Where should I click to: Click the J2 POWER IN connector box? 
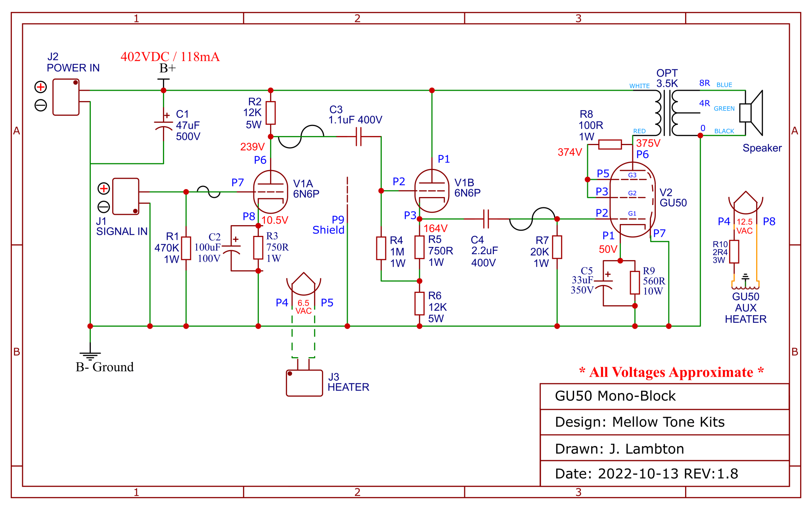coord(66,97)
